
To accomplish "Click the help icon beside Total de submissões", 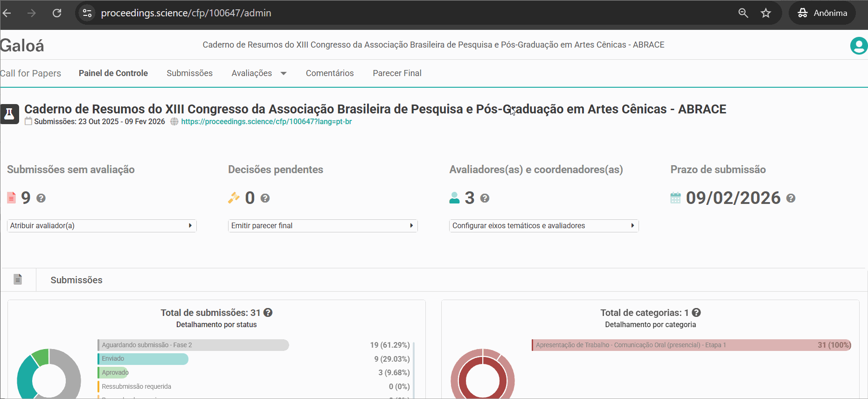I will 268,313.
